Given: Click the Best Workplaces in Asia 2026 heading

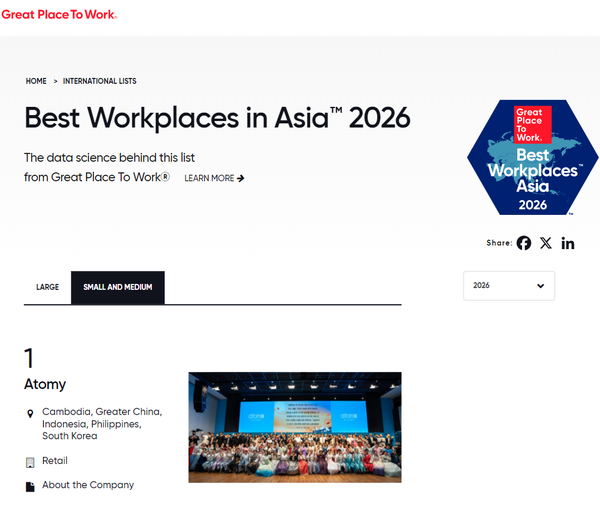Looking at the screenshot, I should (x=217, y=117).
